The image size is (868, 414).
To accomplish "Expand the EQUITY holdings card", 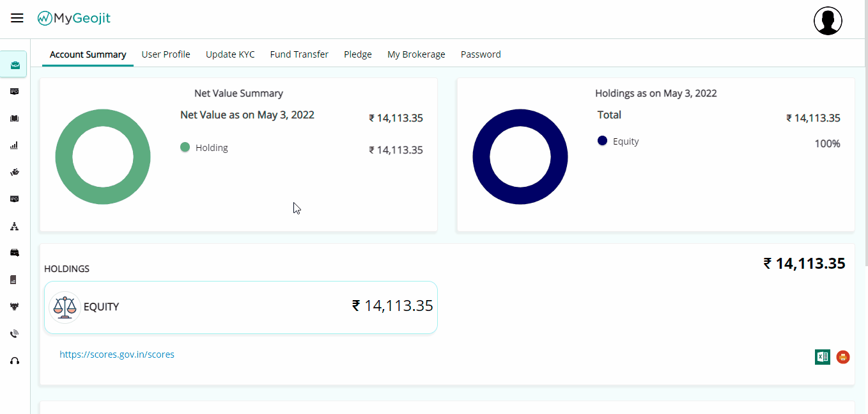I will [240, 307].
